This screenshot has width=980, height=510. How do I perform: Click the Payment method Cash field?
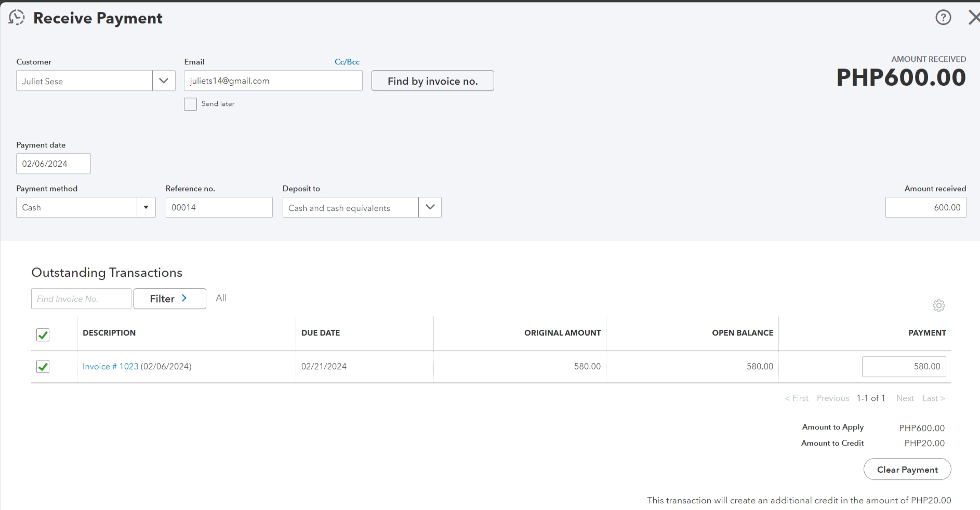pos(76,207)
